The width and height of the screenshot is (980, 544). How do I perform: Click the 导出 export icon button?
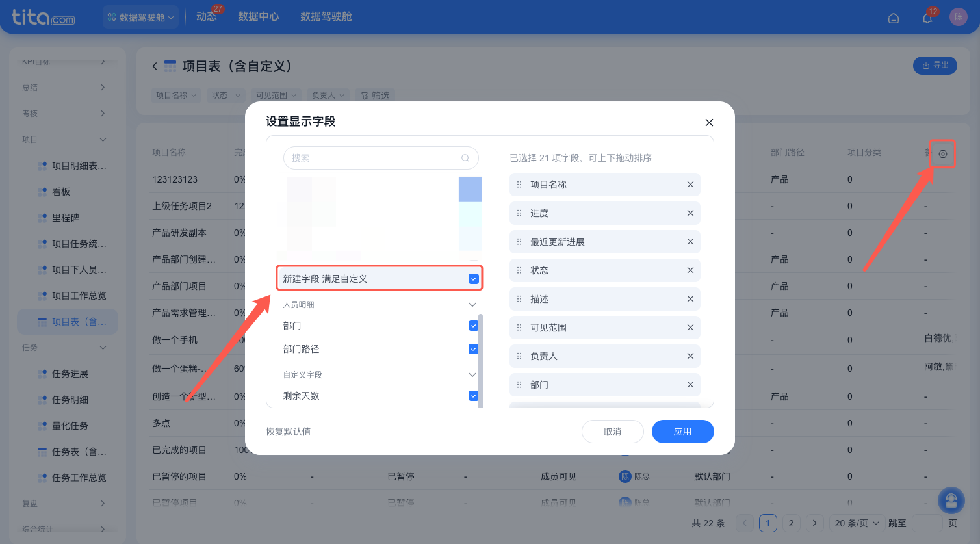(x=935, y=66)
